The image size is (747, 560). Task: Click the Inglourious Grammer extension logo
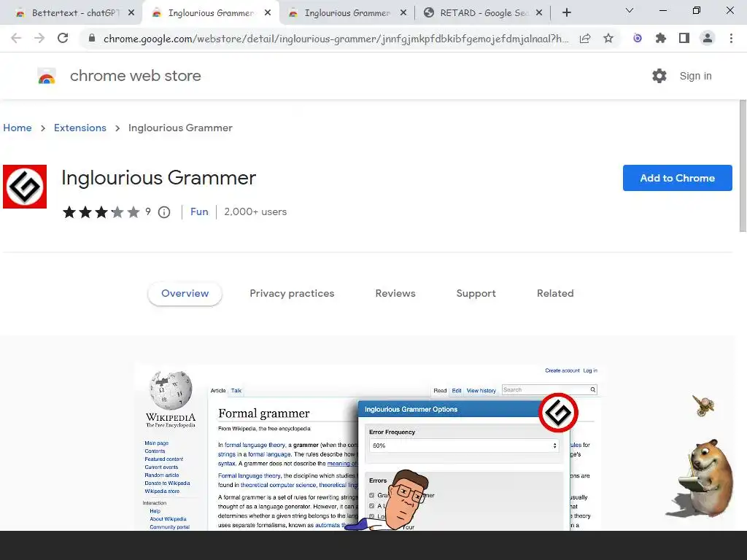click(x=25, y=187)
